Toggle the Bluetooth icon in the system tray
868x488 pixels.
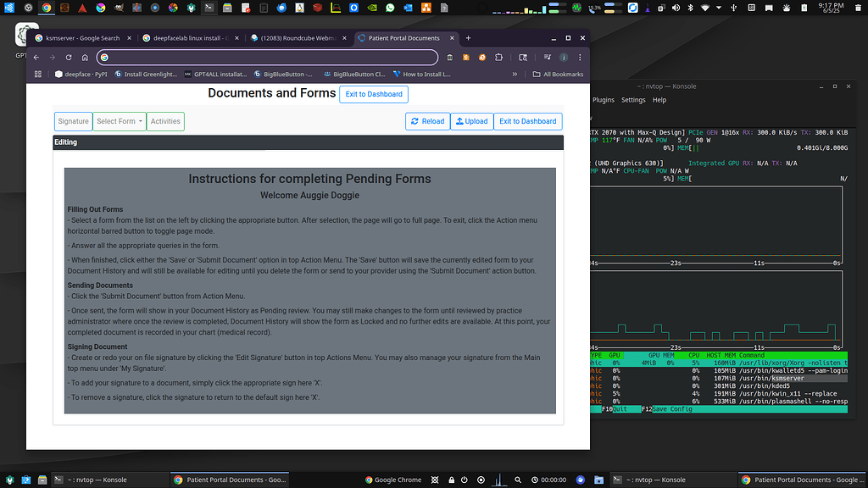click(x=691, y=7)
